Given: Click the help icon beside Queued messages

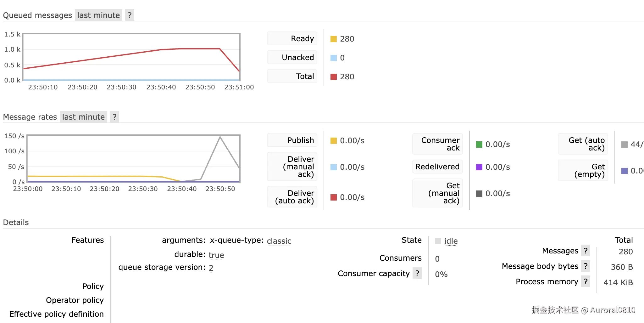Looking at the screenshot, I should click(130, 15).
